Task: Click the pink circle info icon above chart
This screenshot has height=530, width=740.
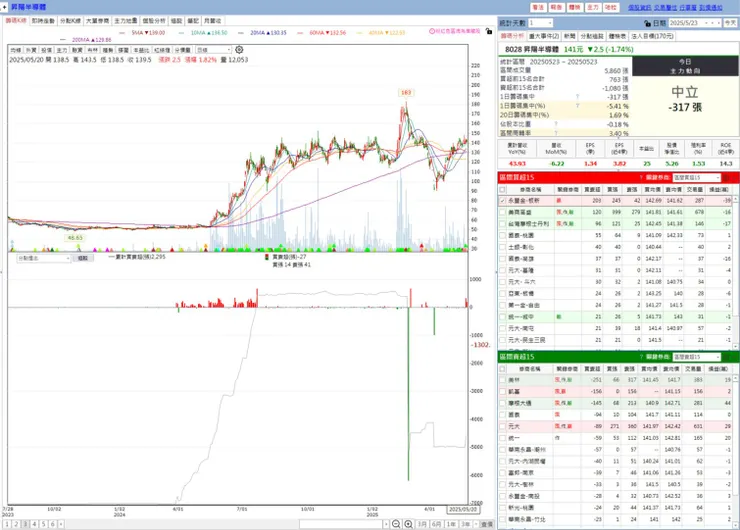Action: (x=431, y=31)
